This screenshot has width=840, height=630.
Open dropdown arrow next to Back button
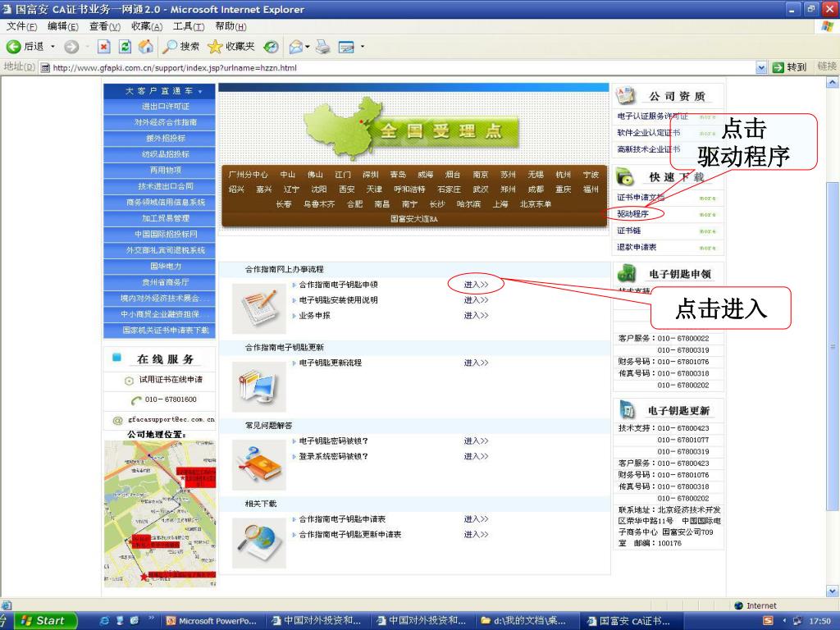click(52, 47)
